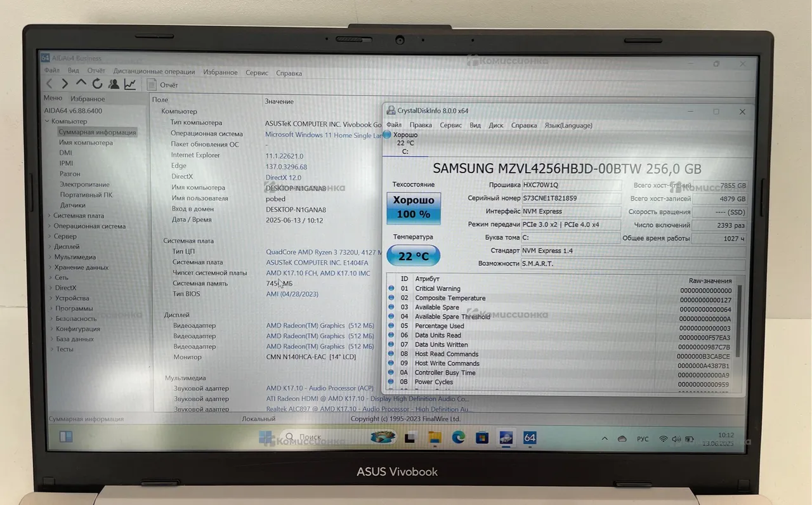Click the Microsoft Windows 11 Home link
The height and width of the screenshot is (505, 812).
(x=324, y=134)
